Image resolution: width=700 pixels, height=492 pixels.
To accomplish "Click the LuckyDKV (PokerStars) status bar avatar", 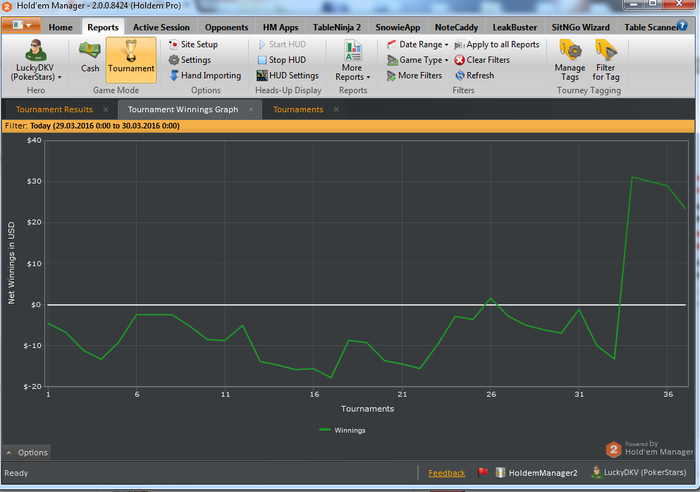I will tap(596, 472).
